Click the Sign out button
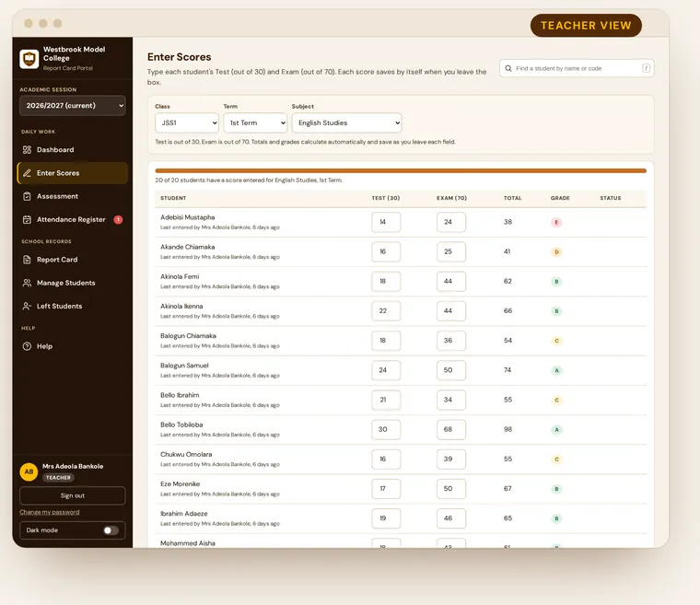The height and width of the screenshot is (605, 700). point(73,495)
